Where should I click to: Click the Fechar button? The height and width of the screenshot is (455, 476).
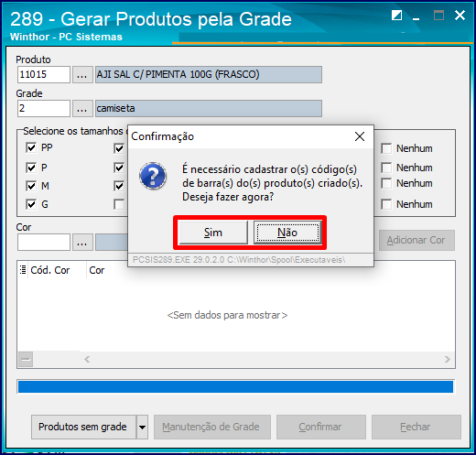pos(416,427)
